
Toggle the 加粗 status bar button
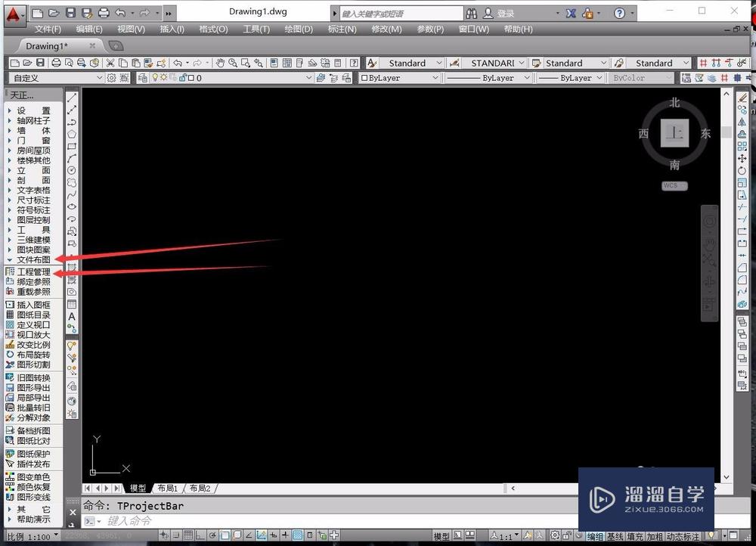(655, 536)
